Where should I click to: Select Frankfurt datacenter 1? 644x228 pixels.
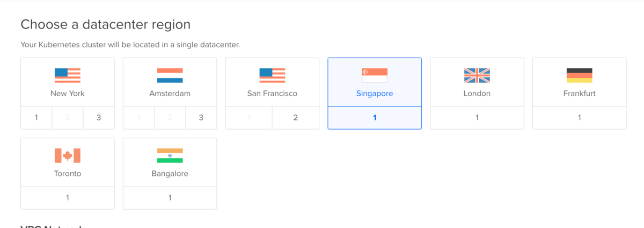(x=579, y=118)
